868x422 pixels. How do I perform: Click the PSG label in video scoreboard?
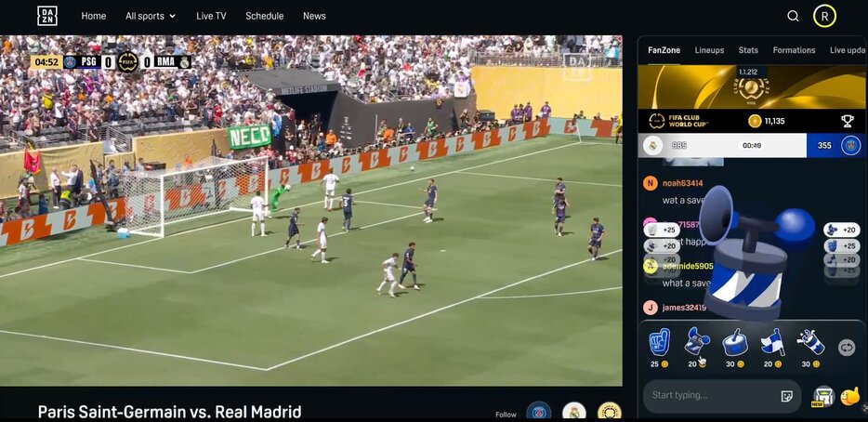(88, 62)
